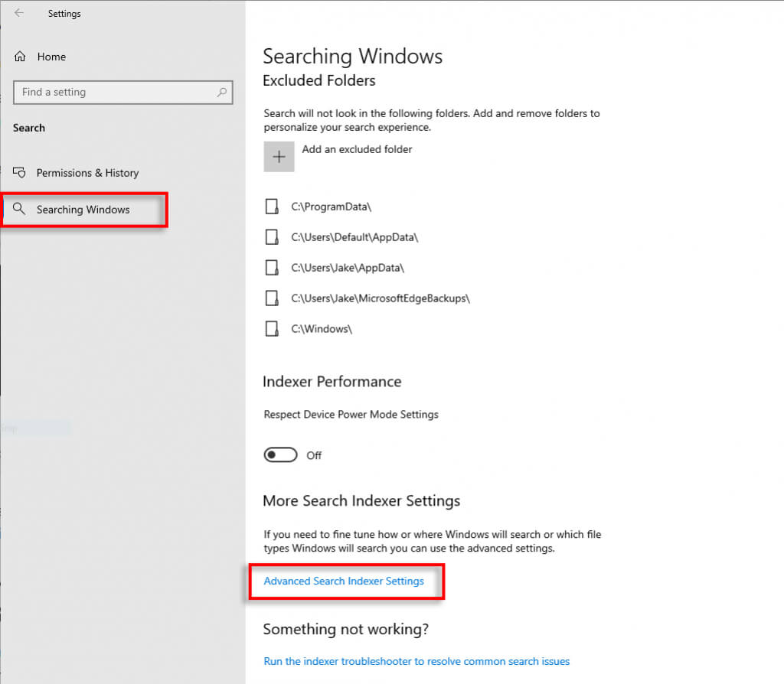Click the Permissions & History icon
This screenshot has width=784, height=684.
[x=21, y=173]
